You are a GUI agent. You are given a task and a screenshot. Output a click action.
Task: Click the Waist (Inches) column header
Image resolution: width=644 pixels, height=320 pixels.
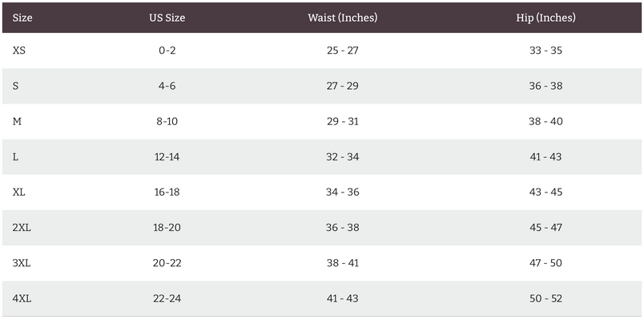pos(343,18)
